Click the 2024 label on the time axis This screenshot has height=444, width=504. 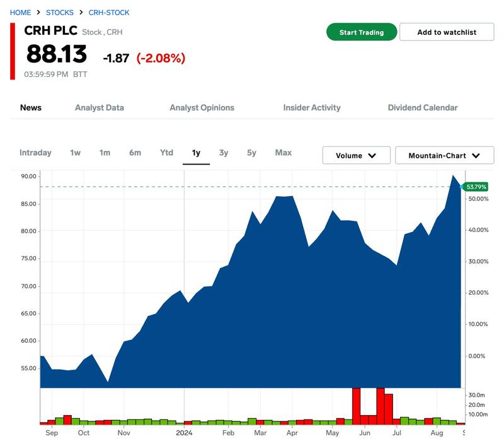[x=184, y=433]
